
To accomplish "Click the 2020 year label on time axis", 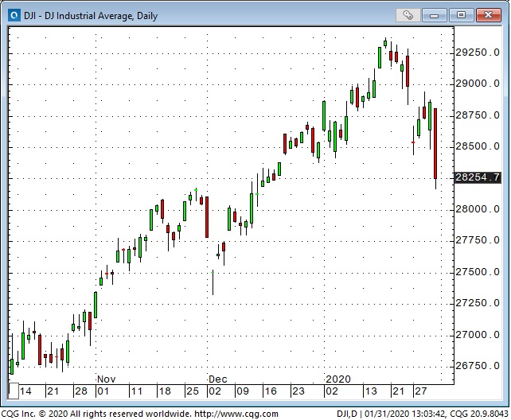I will 338,379.
